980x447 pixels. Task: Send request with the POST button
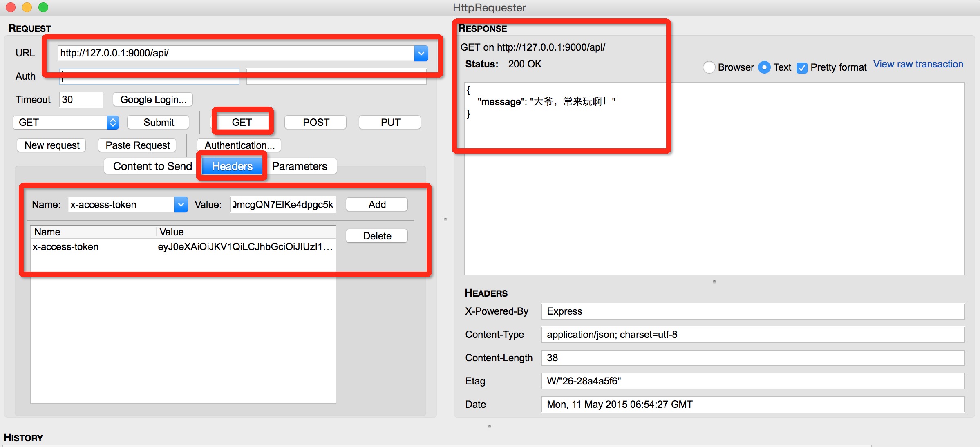point(315,122)
